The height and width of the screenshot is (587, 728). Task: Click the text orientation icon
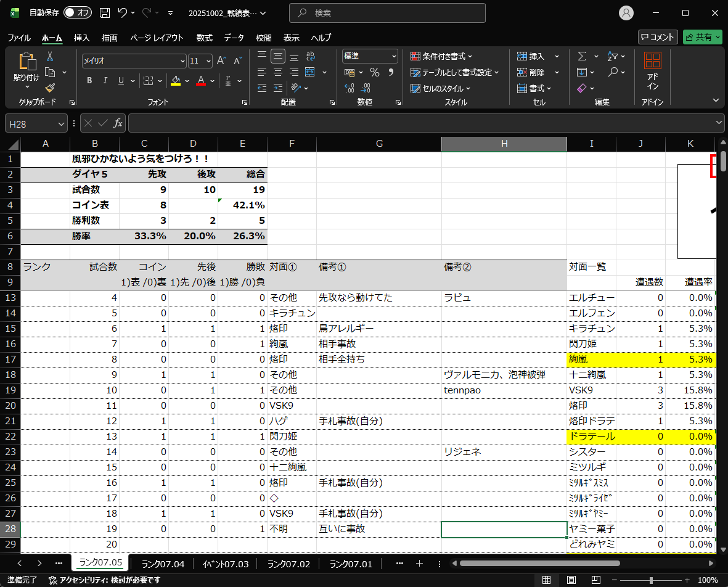pos(296,88)
